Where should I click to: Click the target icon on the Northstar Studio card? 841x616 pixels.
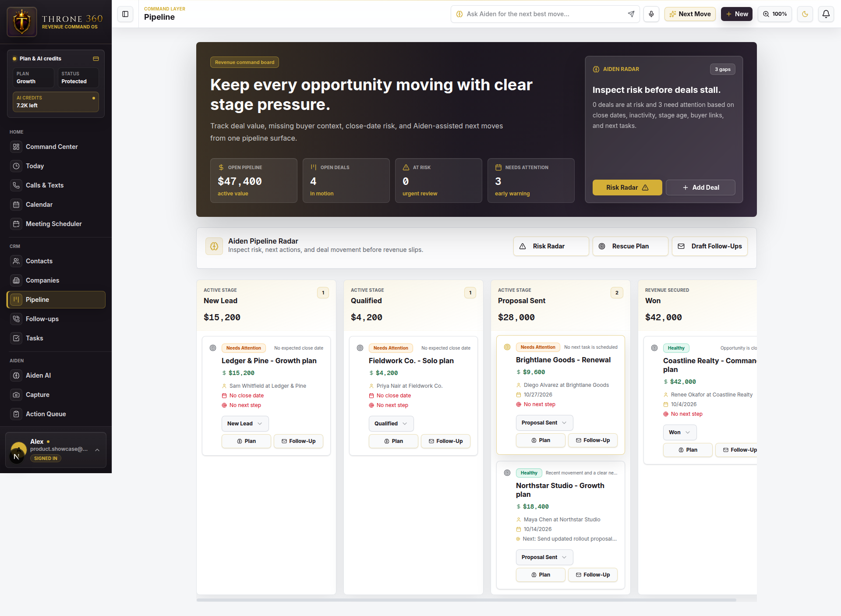[507, 473]
